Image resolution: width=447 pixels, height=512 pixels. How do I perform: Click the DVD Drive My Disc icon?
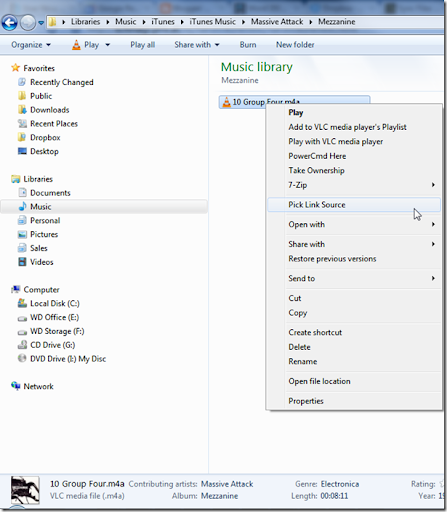[22, 359]
